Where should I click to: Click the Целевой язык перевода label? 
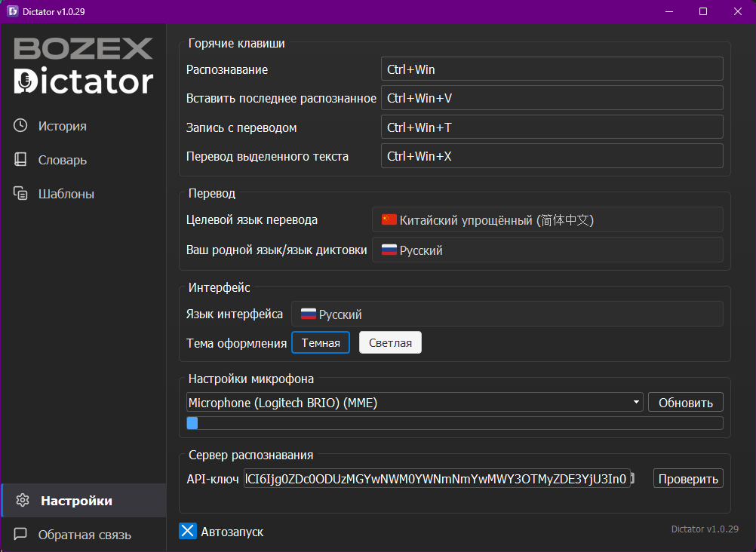pyautogui.click(x=252, y=220)
